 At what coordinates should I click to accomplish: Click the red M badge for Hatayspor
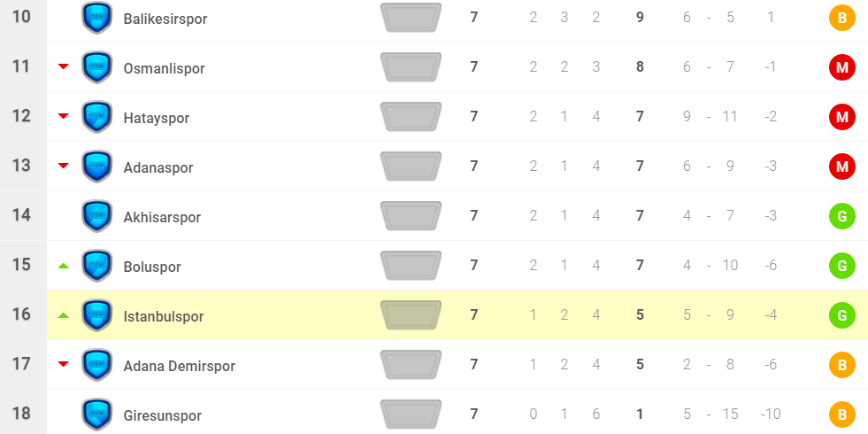[841, 117]
